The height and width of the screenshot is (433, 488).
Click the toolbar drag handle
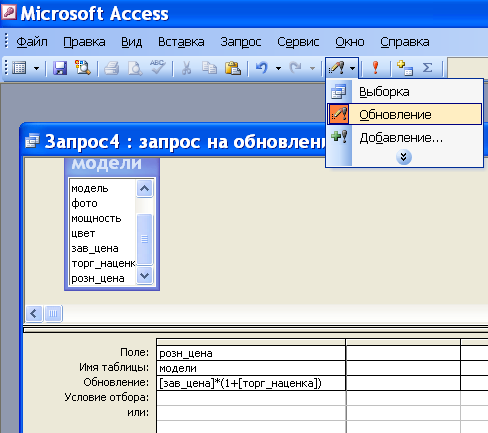click(6, 68)
